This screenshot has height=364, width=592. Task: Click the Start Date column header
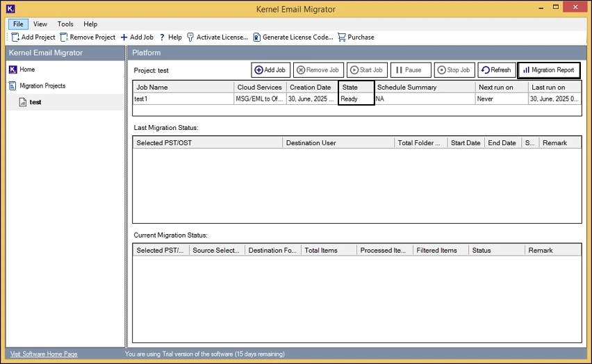466,142
